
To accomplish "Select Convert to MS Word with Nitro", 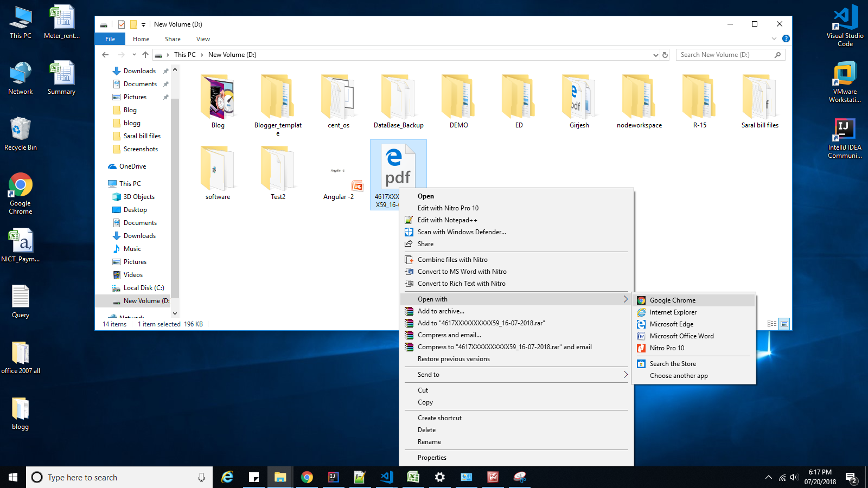I will point(516,272).
